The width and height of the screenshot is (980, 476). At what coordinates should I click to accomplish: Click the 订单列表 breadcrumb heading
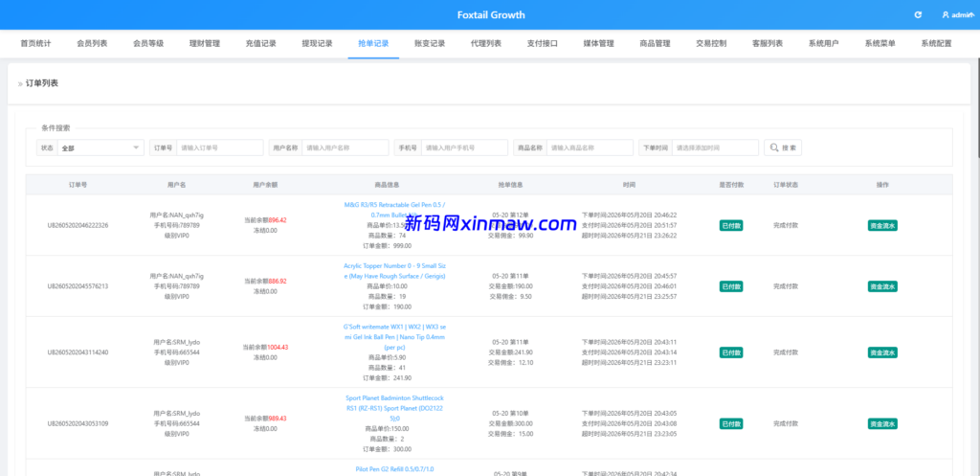coord(42,83)
